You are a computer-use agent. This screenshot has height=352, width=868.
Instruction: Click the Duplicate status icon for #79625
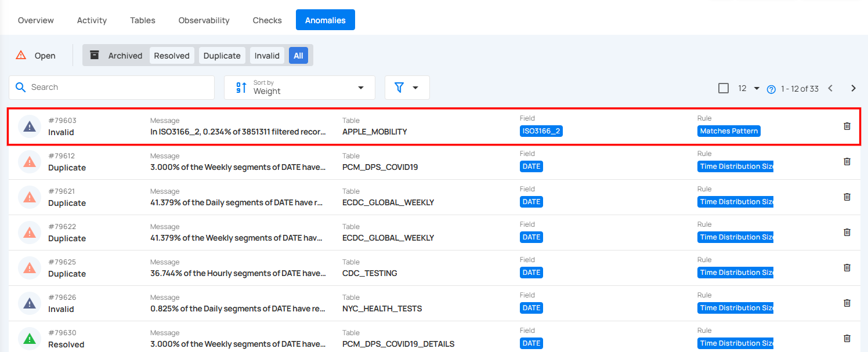[x=30, y=268]
